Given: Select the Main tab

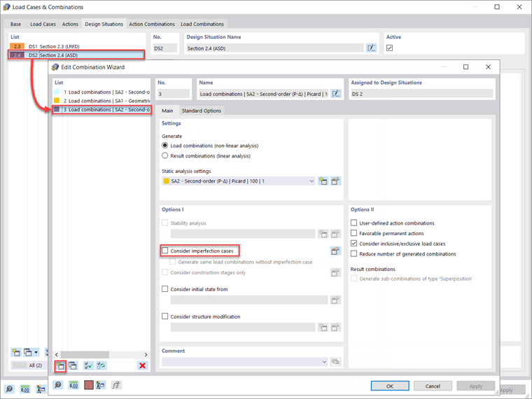Looking at the screenshot, I should click(167, 111).
